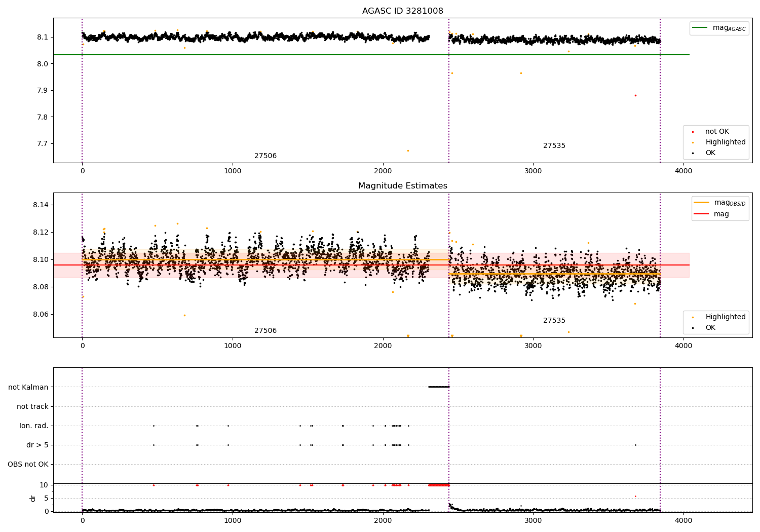760x532 pixels.
Task: Click the green line swatch in the top legend
Action: click(700, 28)
